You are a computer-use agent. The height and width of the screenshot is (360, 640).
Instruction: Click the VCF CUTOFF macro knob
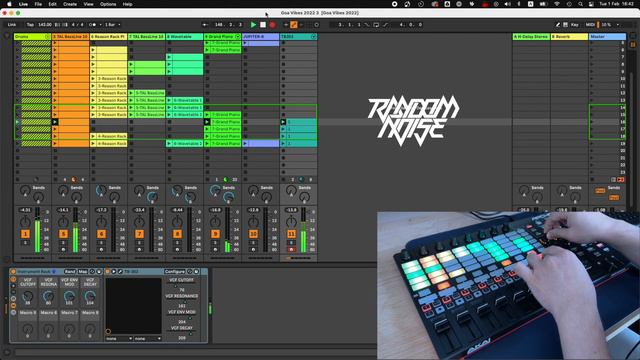click(x=28, y=296)
